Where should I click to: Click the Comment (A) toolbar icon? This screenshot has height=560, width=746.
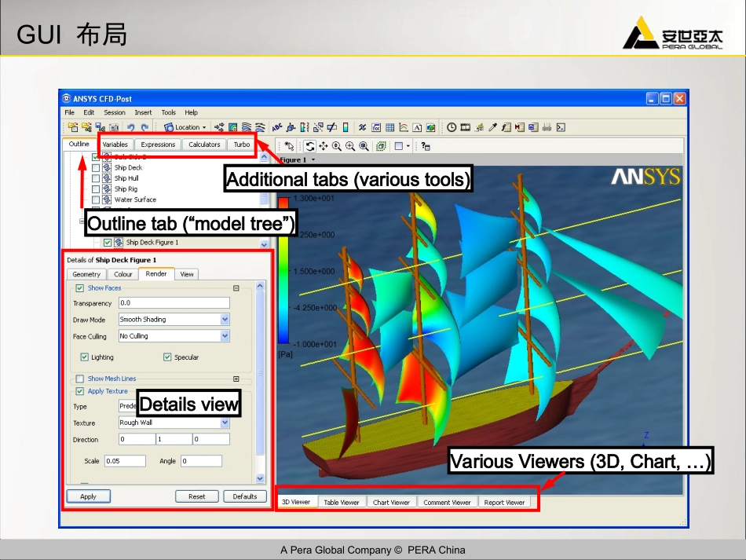pos(417,127)
